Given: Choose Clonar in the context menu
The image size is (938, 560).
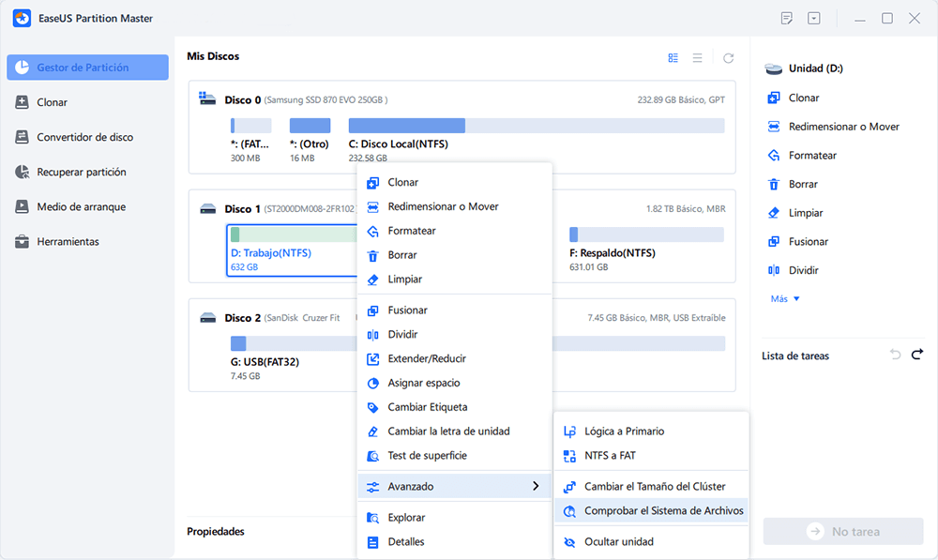Looking at the screenshot, I should pyautogui.click(x=454, y=182).
